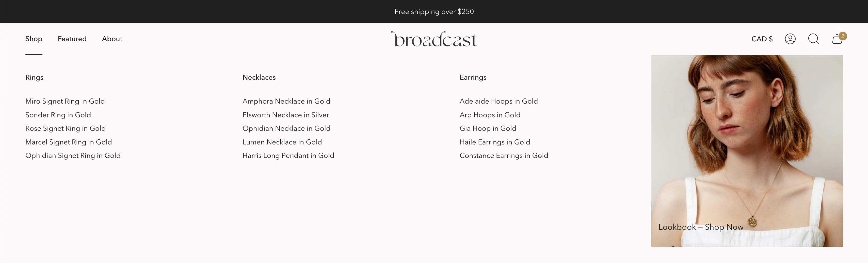Open the shopping cart bag icon
This screenshot has height=263, width=868.
[x=837, y=39]
